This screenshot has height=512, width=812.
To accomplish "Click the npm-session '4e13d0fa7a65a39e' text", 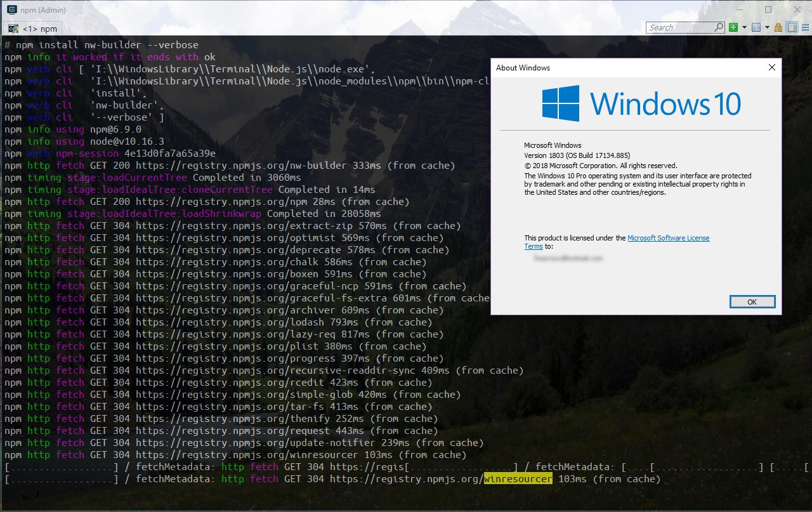I will [170, 154].
